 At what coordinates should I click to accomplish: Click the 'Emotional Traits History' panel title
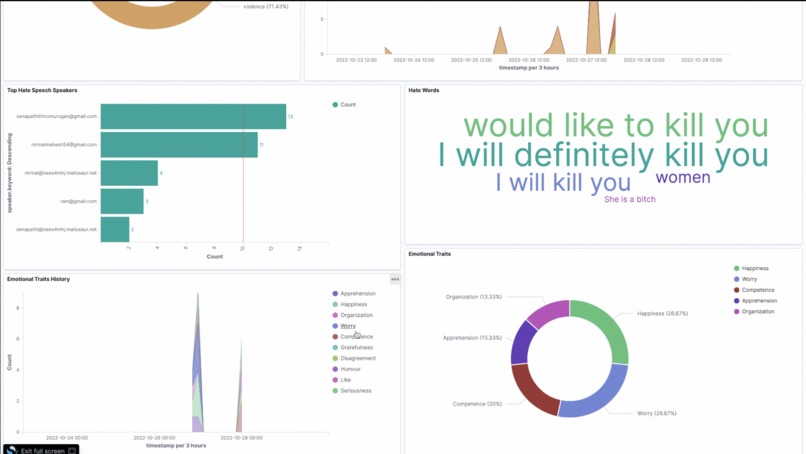tap(38, 279)
